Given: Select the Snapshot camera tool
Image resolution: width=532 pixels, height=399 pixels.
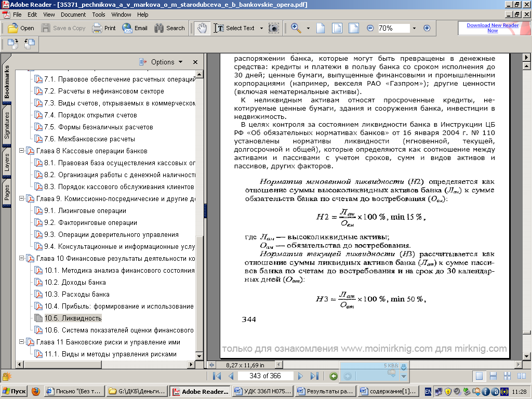Looking at the screenshot, I should tap(273, 28).
